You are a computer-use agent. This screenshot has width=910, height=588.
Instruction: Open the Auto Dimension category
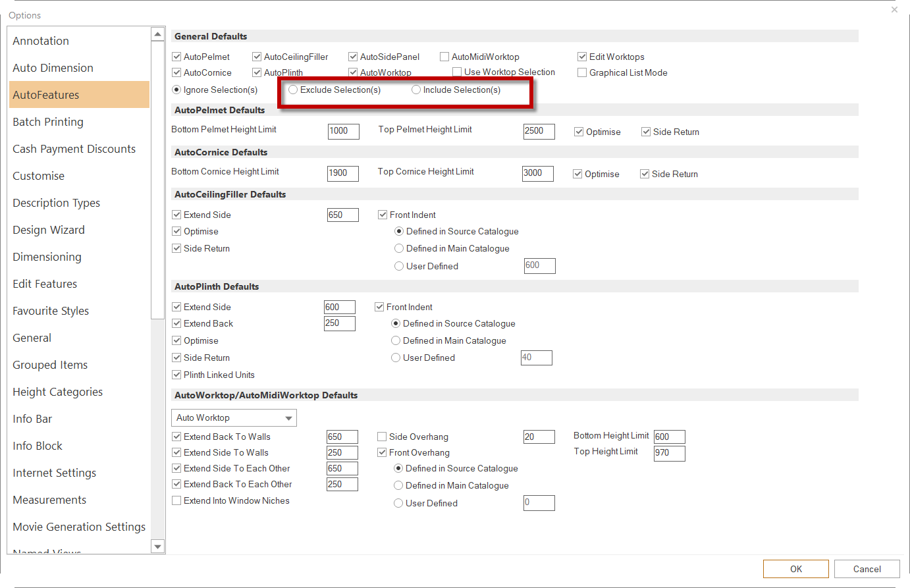79,68
